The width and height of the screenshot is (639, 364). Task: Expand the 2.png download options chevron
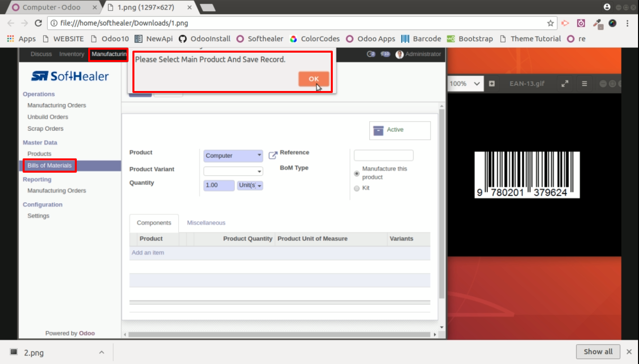(x=101, y=352)
